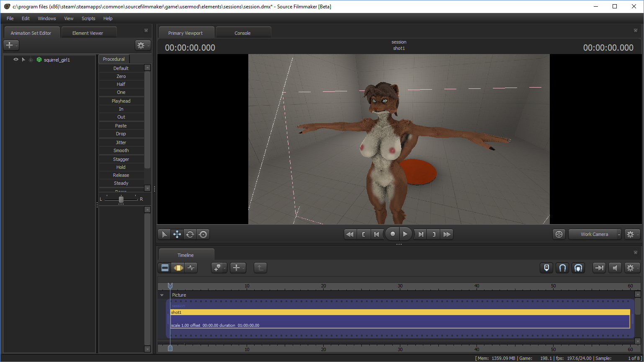This screenshot has height=362, width=644.
Task: Select the arrow selection manipulator tool
Action: 165,234
